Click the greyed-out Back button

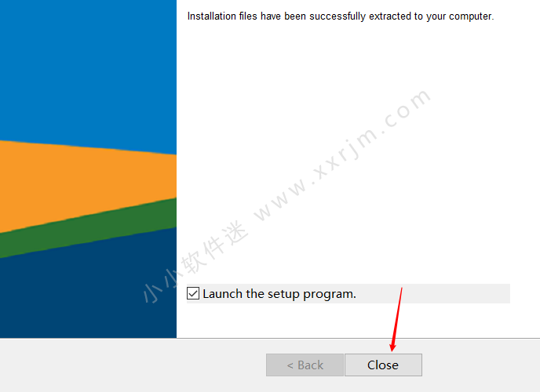point(305,365)
